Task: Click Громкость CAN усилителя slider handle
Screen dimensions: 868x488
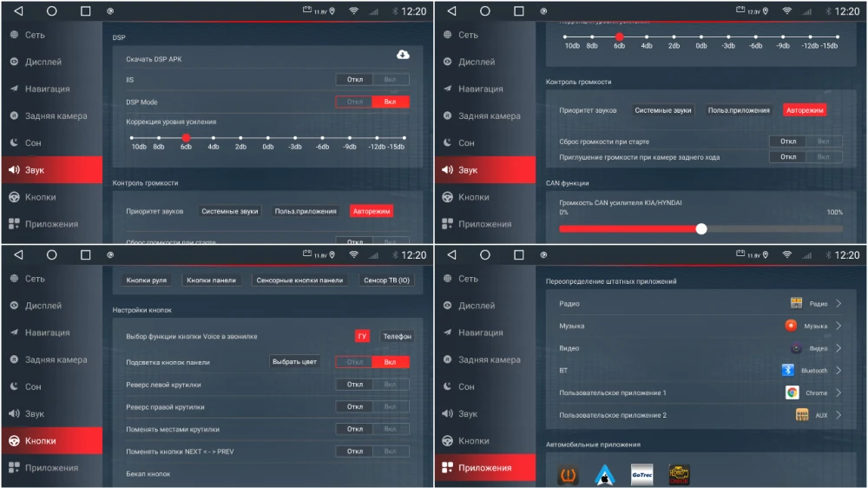Action: click(x=701, y=228)
